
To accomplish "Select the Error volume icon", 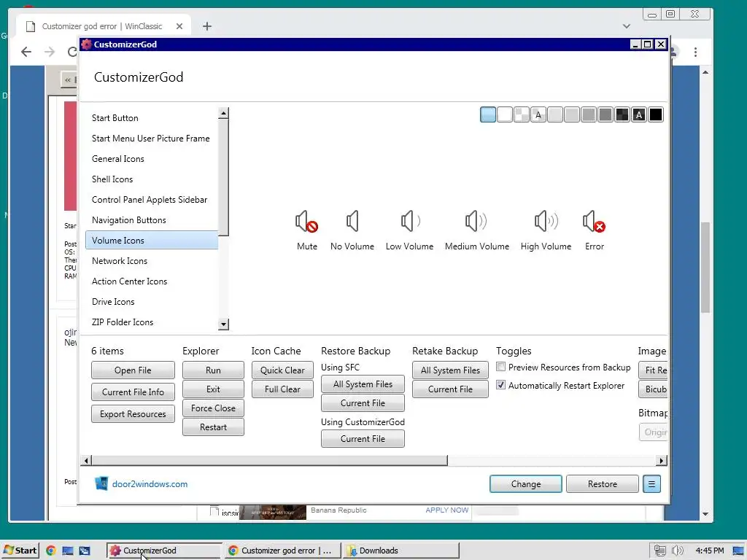I will point(594,230).
